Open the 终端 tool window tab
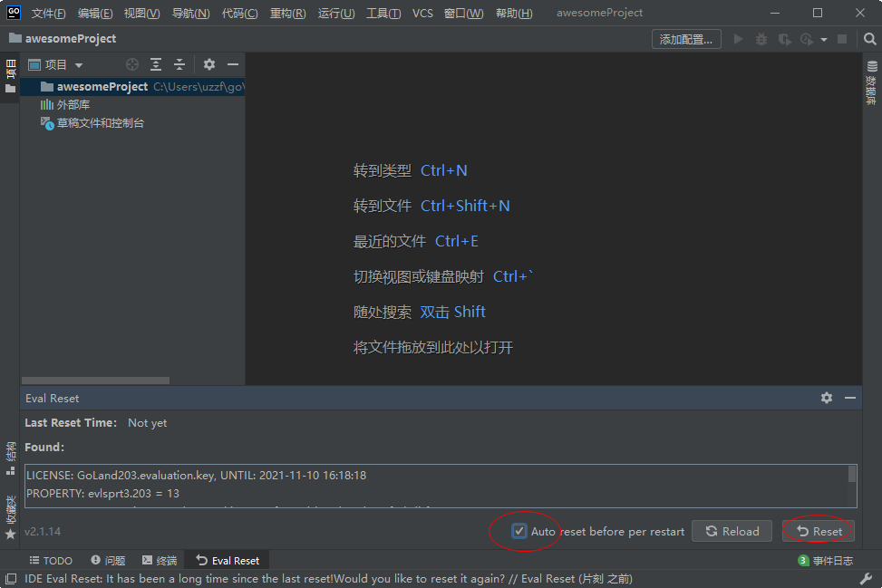The width and height of the screenshot is (882, 588). pos(160,561)
